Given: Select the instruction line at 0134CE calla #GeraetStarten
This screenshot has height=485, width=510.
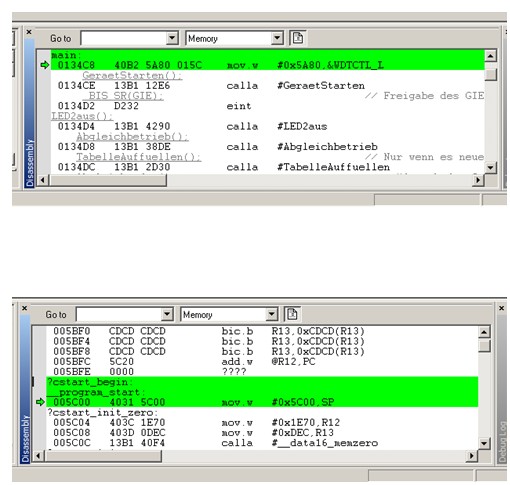Looking at the screenshot, I should 267,86.
